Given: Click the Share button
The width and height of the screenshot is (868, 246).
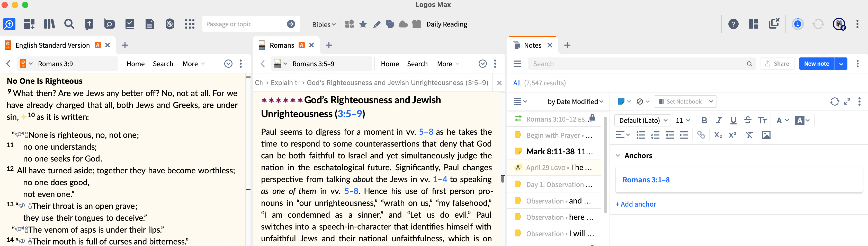Looking at the screenshot, I should [x=777, y=64].
